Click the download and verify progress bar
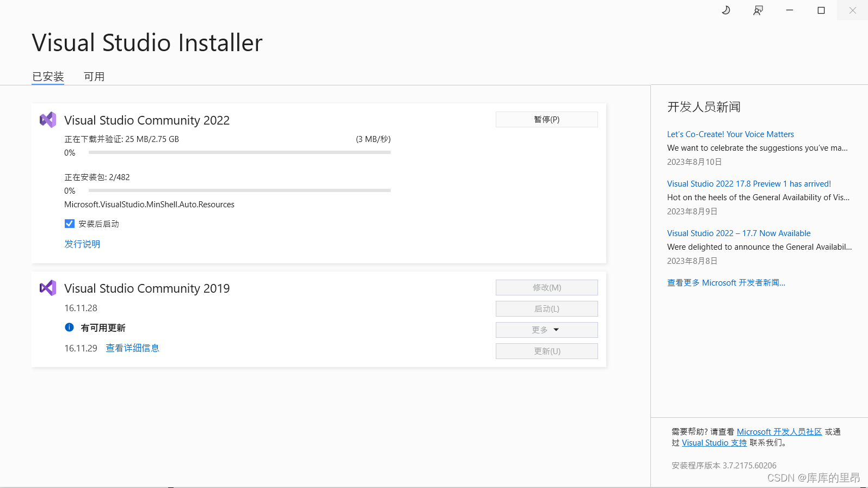Image resolution: width=868 pixels, height=488 pixels. pyautogui.click(x=239, y=152)
